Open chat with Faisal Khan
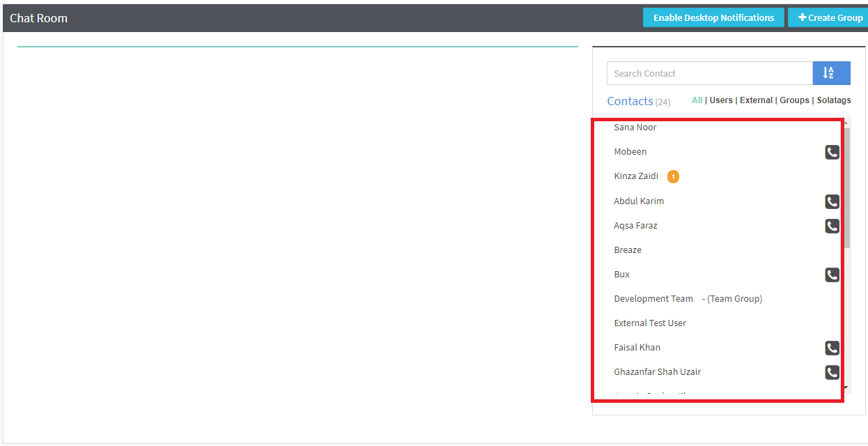Screen dimensions: 868x446 tap(637, 348)
